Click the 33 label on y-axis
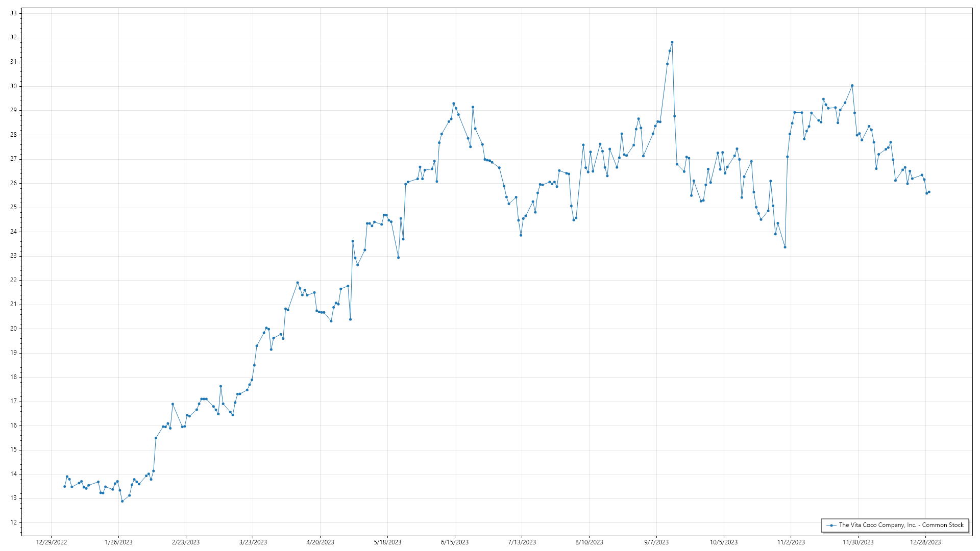Image resolution: width=980 pixels, height=551 pixels. pyautogui.click(x=13, y=13)
